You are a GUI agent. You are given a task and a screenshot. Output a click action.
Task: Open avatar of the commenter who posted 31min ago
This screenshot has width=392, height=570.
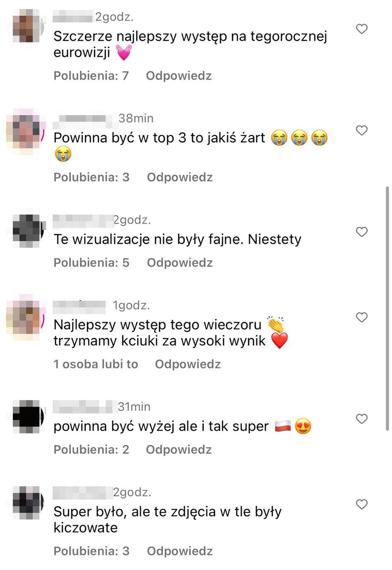point(28,416)
